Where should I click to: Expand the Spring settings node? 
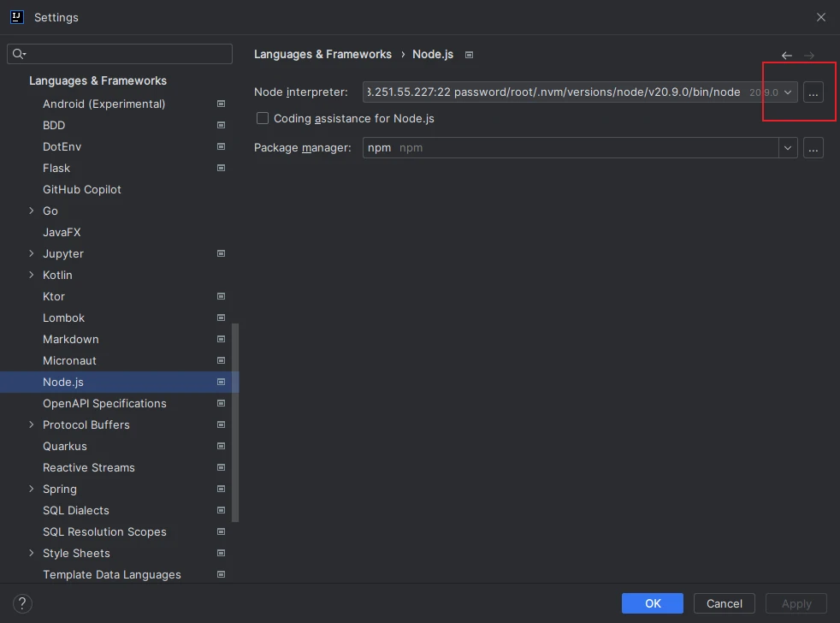pos(31,489)
